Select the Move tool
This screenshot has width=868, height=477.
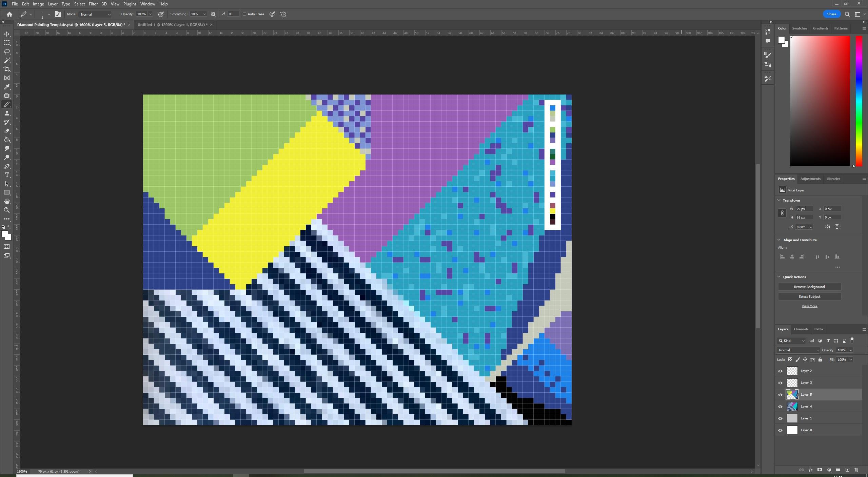tap(7, 34)
